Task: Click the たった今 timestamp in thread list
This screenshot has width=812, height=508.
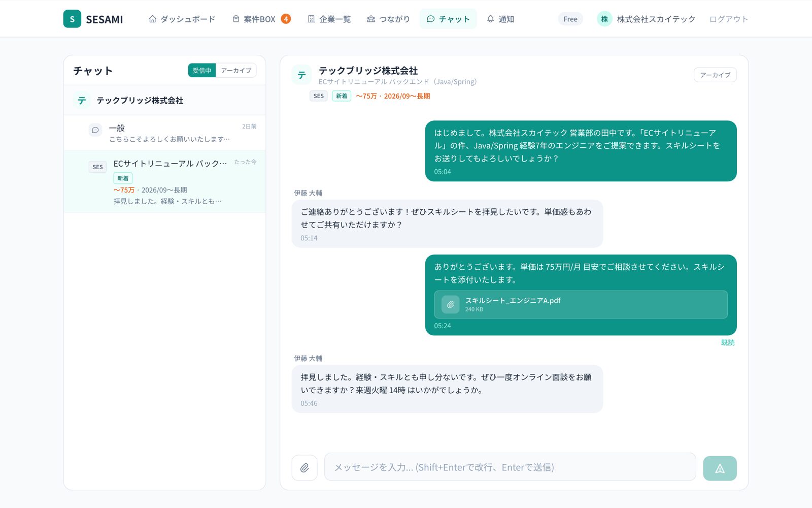Action: [x=245, y=162]
